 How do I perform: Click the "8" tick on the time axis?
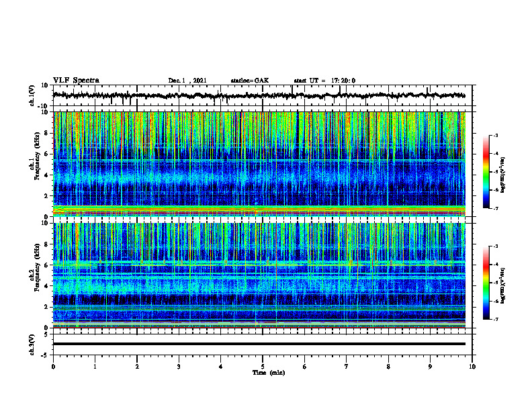[x=388, y=367]
